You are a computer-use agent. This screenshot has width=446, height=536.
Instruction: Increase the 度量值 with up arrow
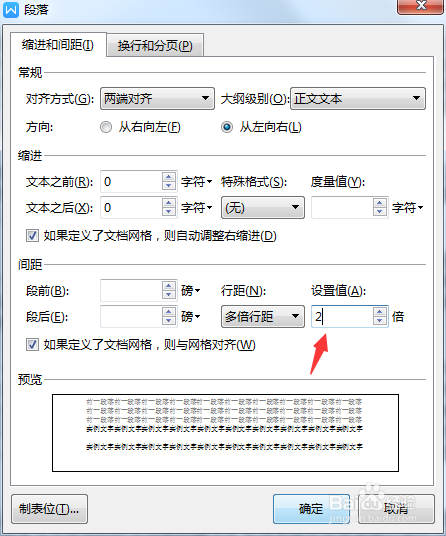tap(380, 203)
